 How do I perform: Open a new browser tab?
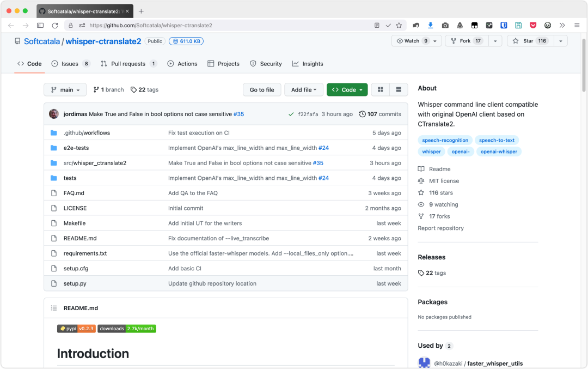pyautogui.click(x=141, y=11)
